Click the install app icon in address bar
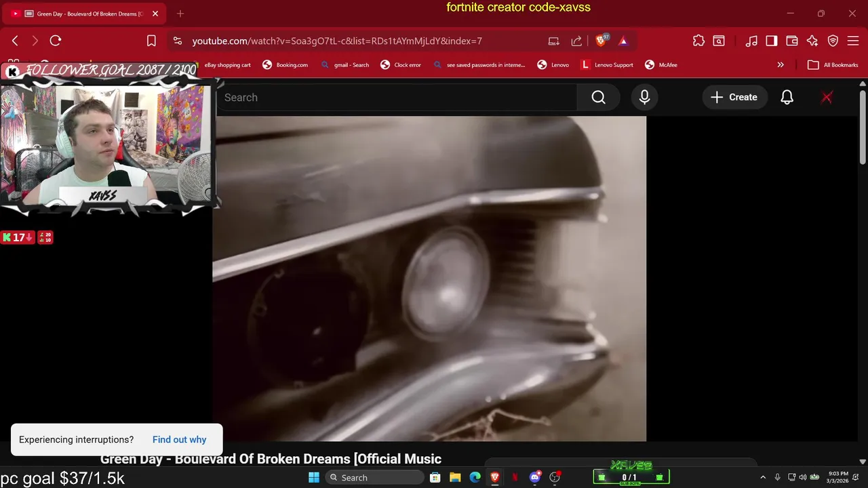The width and height of the screenshot is (868, 488). click(x=554, y=41)
